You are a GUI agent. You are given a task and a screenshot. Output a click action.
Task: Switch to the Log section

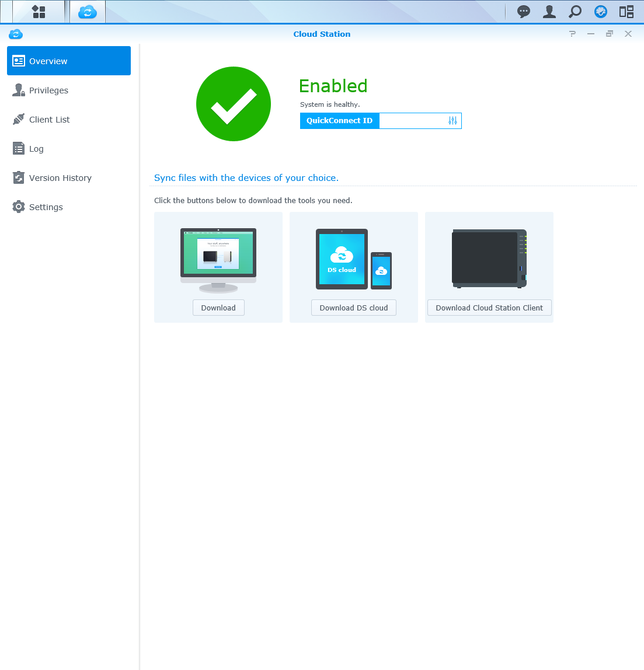pos(69,149)
